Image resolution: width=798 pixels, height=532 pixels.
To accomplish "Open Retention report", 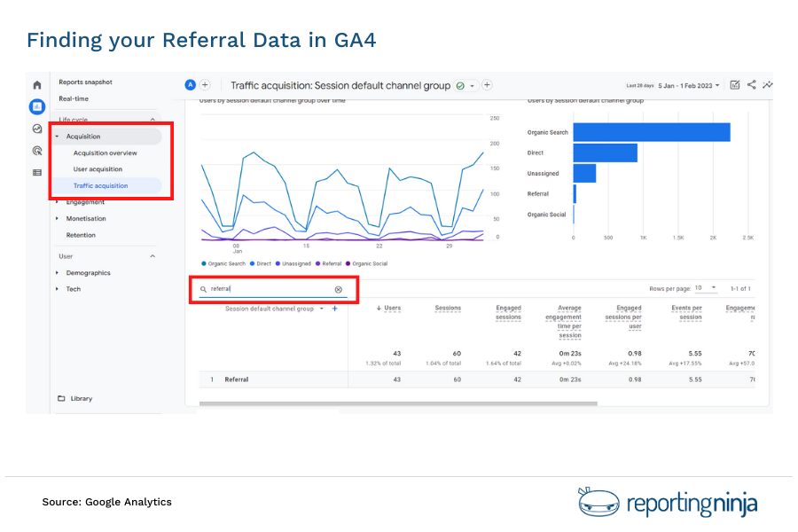I will [81, 235].
